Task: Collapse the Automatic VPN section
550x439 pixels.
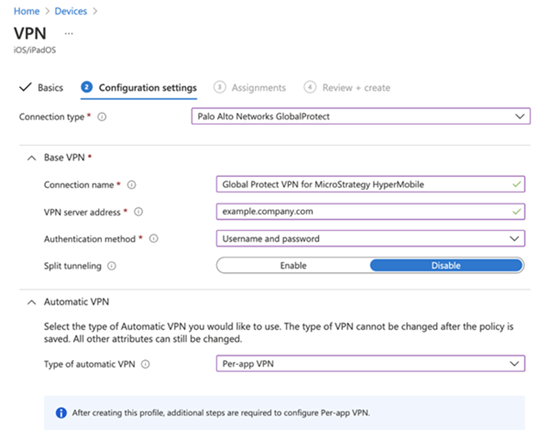Action: (32, 302)
